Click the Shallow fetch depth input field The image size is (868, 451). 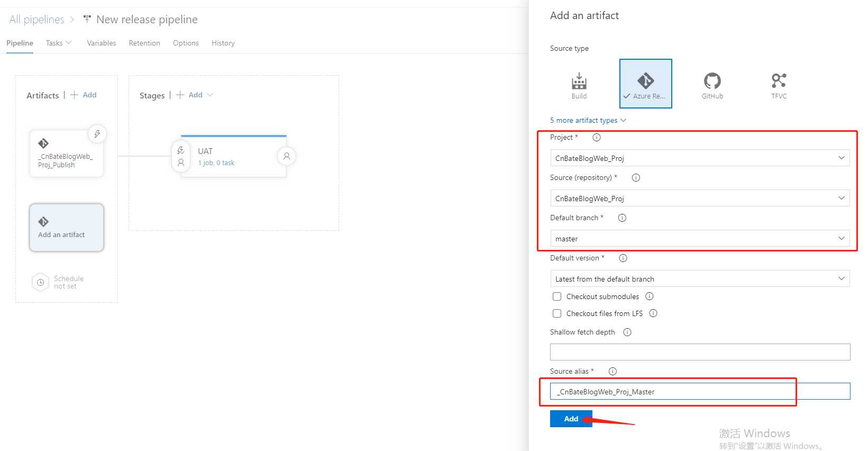(700, 352)
